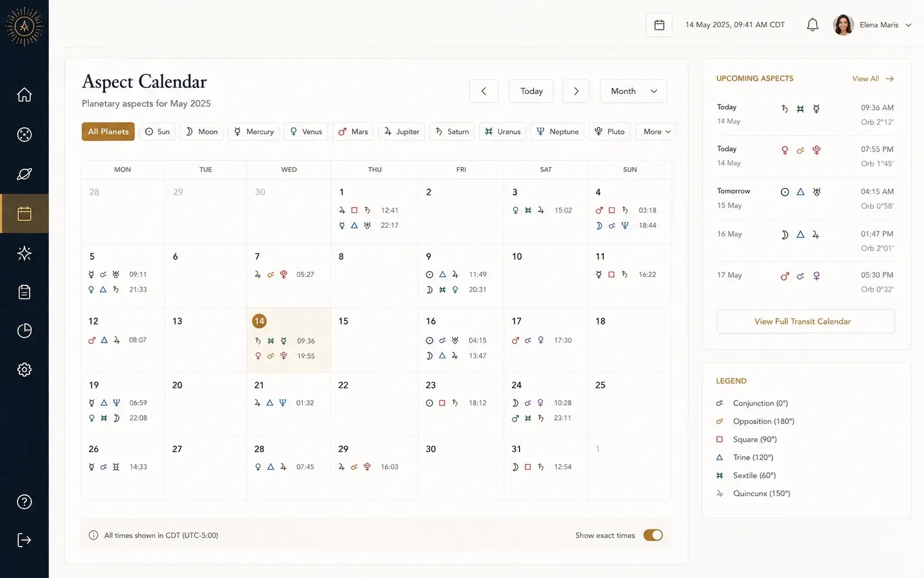Open the natal chart wheel sidebar icon

click(24, 135)
